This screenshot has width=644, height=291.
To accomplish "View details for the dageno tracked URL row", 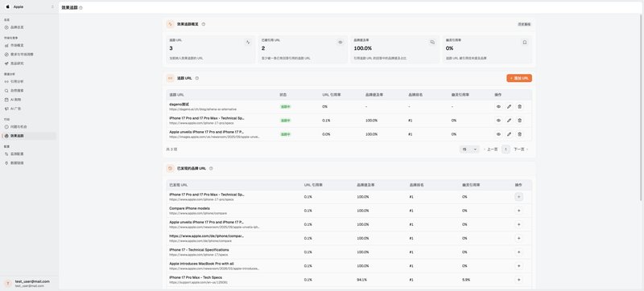I will (498, 107).
